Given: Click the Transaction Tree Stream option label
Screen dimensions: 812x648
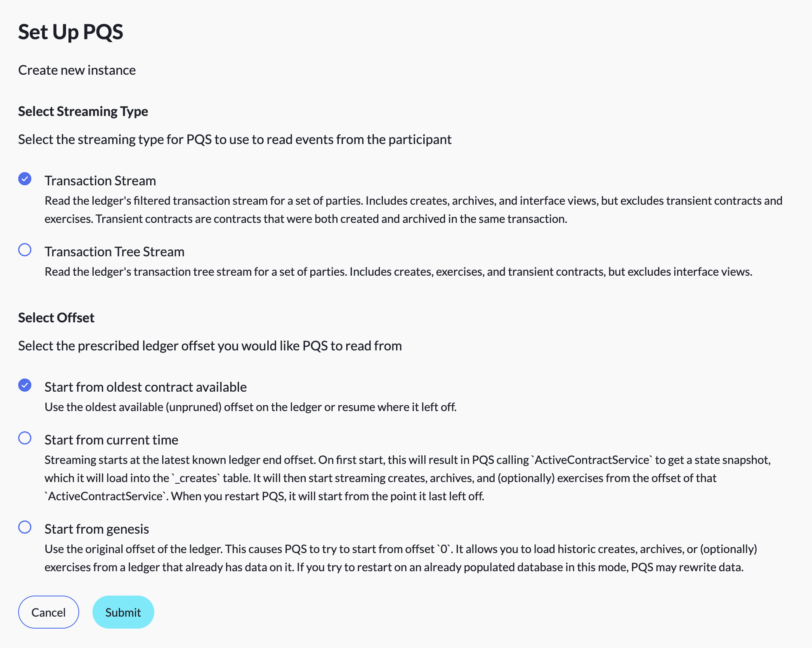Looking at the screenshot, I should tap(114, 252).
